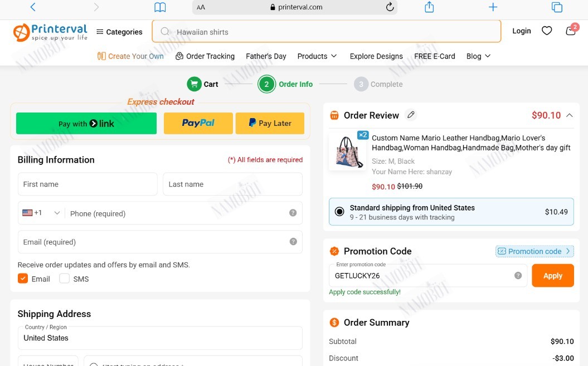The height and width of the screenshot is (366, 588).
Task: Enable the SMS updates checkbox
Action: point(65,278)
